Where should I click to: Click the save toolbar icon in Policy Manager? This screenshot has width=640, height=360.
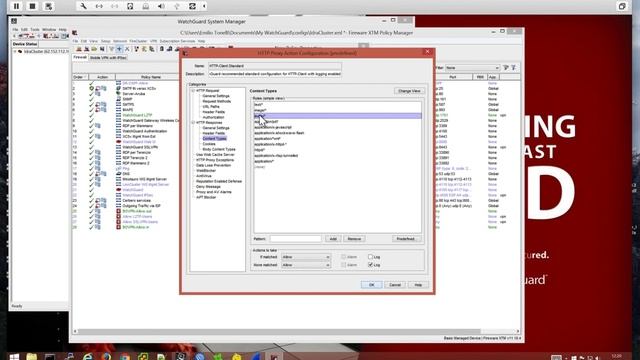pos(102,49)
